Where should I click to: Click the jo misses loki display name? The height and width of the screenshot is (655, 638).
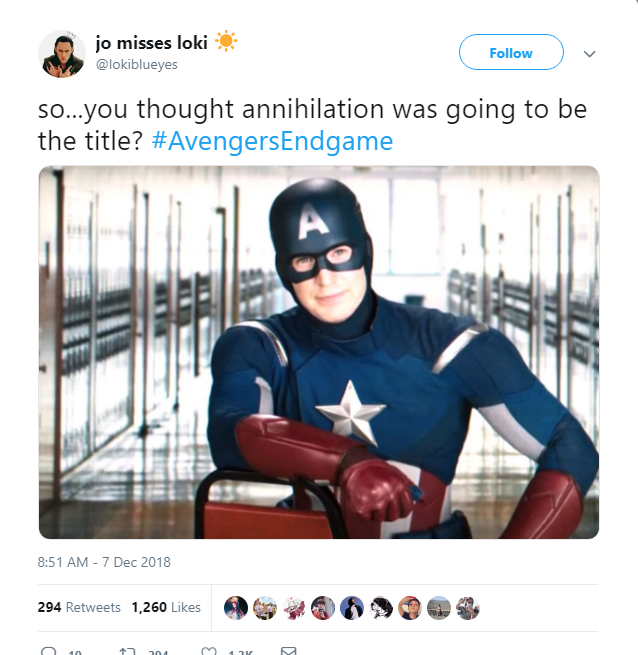151,43
